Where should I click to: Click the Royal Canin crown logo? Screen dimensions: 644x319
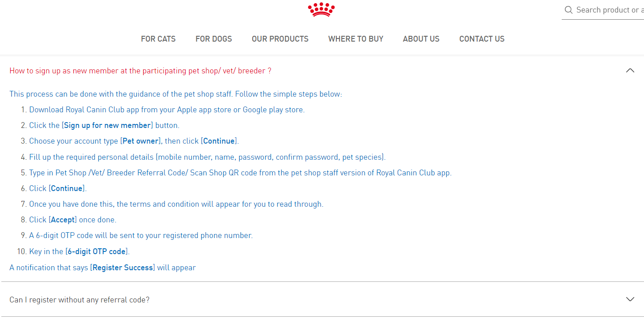[321, 9]
